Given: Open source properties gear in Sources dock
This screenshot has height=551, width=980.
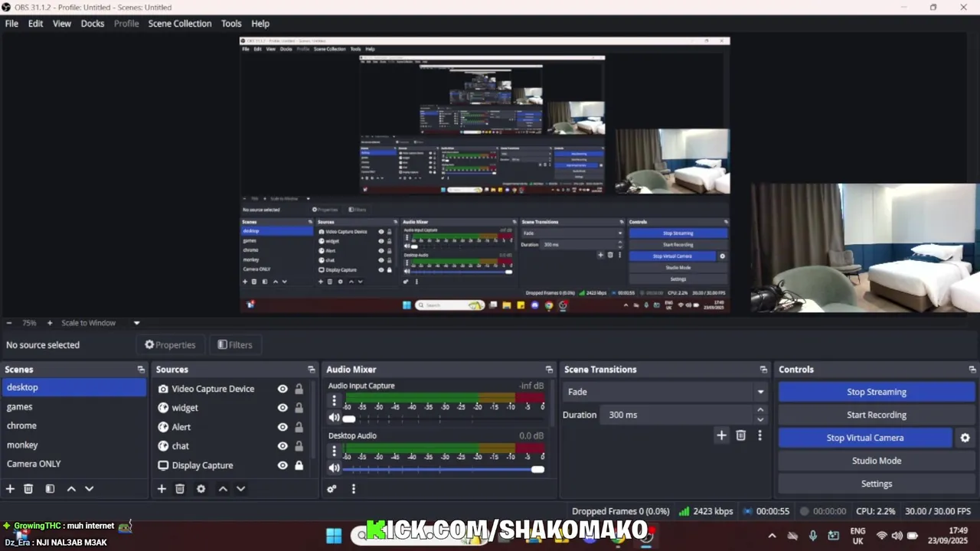Looking at the screenshot, I should (201, 489).
